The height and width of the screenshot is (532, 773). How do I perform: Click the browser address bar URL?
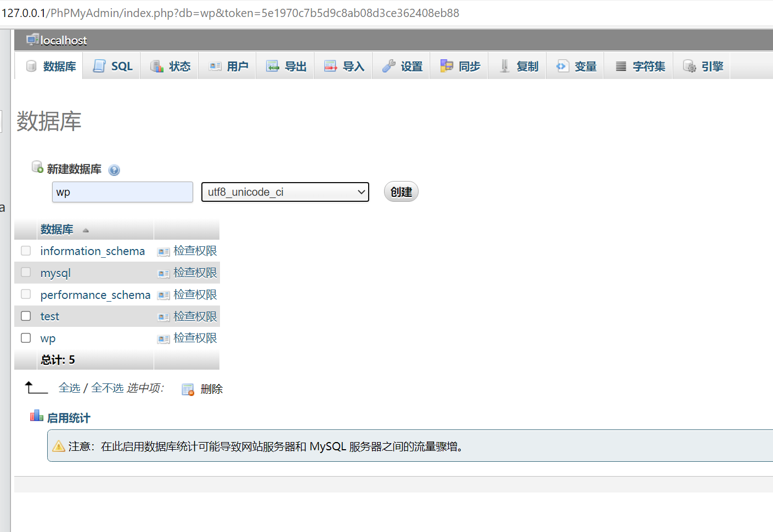click(x=230, y=13)
